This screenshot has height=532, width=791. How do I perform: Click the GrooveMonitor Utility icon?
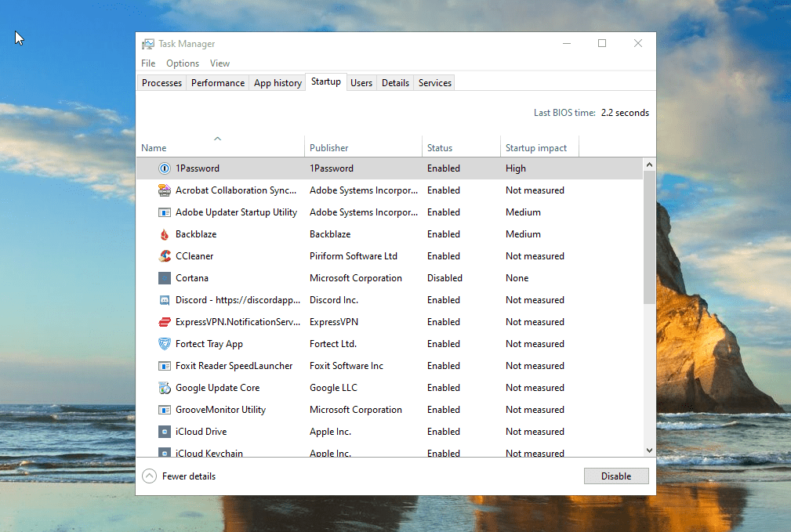pyautogui.click(x=165, y=410)
